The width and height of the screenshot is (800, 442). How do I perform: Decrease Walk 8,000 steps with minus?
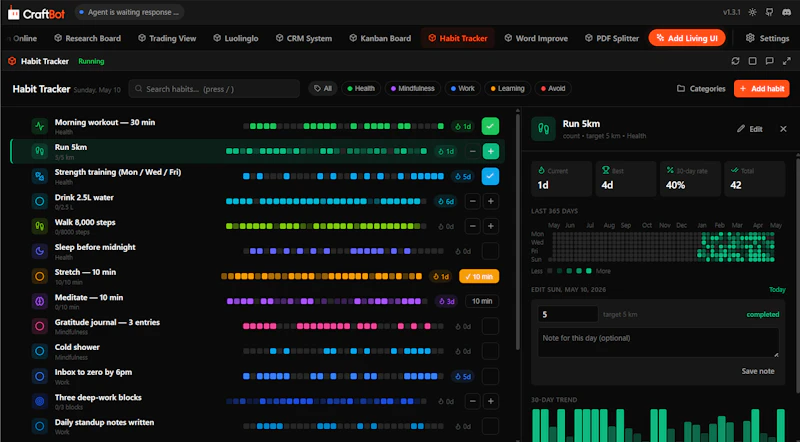[x=472, y=226]
